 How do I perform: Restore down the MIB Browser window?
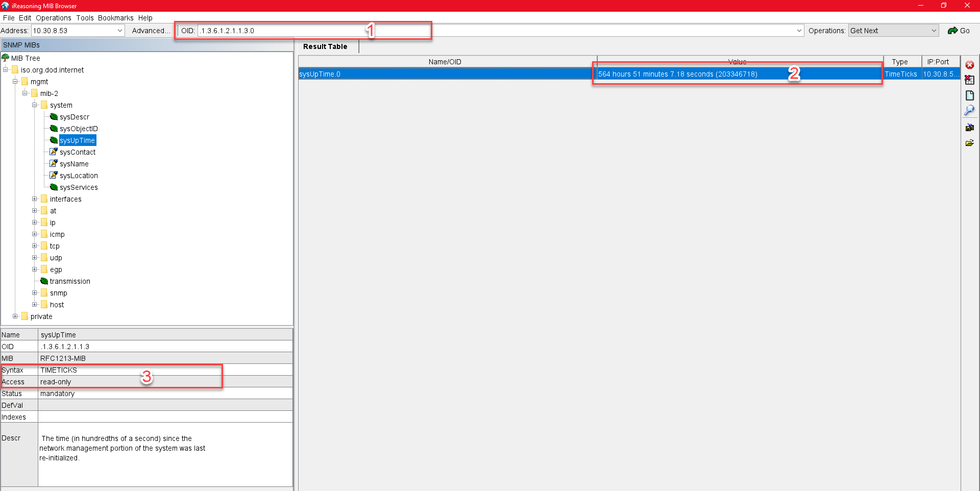(x=944, y=6)
